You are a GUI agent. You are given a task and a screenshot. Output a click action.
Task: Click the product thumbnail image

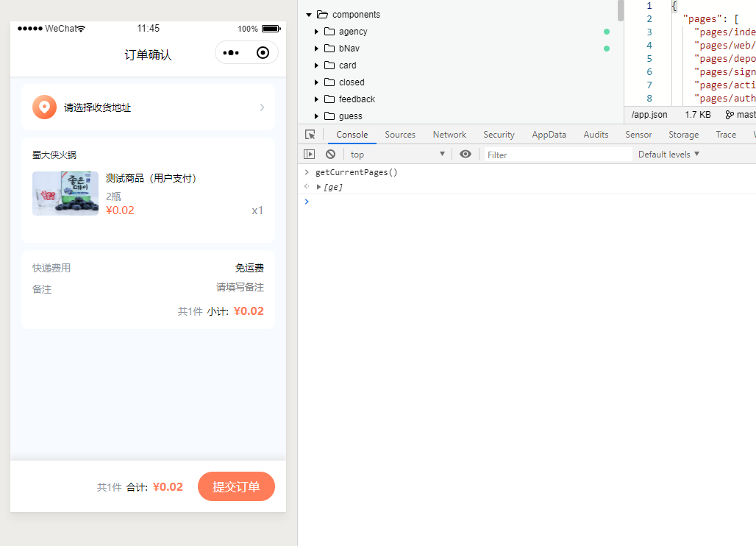65,194
